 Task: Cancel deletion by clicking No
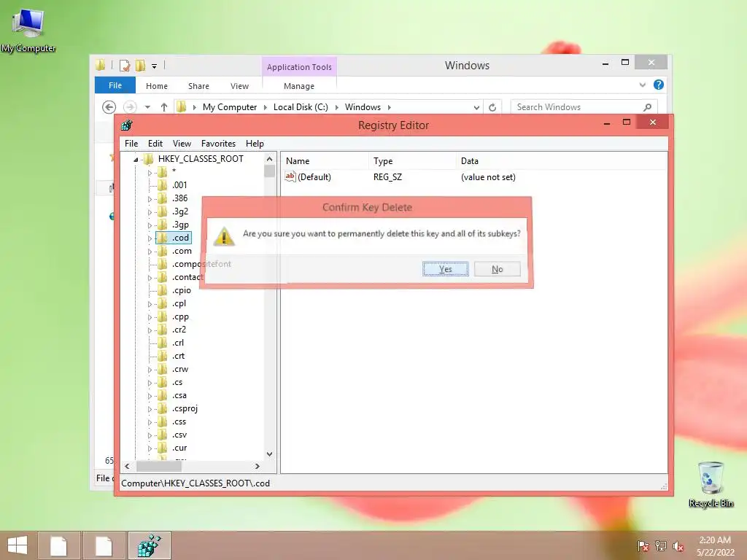(x=498, y=269)
